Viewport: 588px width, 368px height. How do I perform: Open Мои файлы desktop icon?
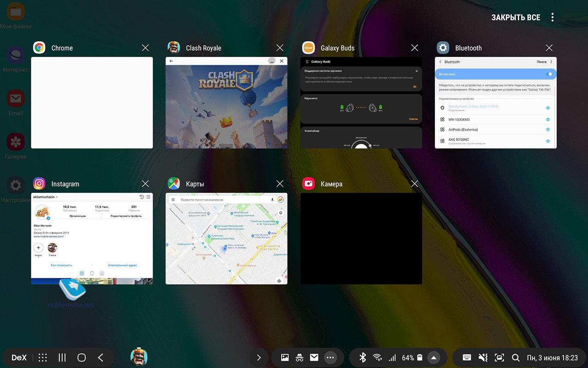(x=16, y=16)
